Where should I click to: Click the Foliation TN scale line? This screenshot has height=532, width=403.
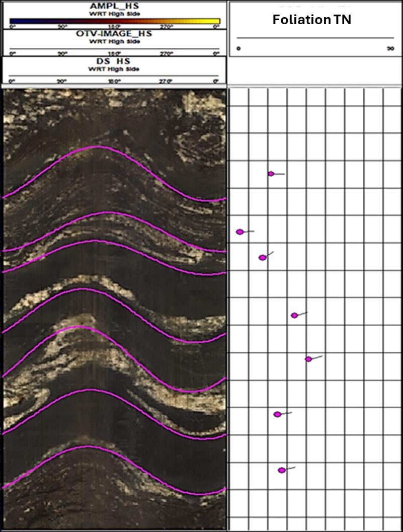[x=315, y=38]
